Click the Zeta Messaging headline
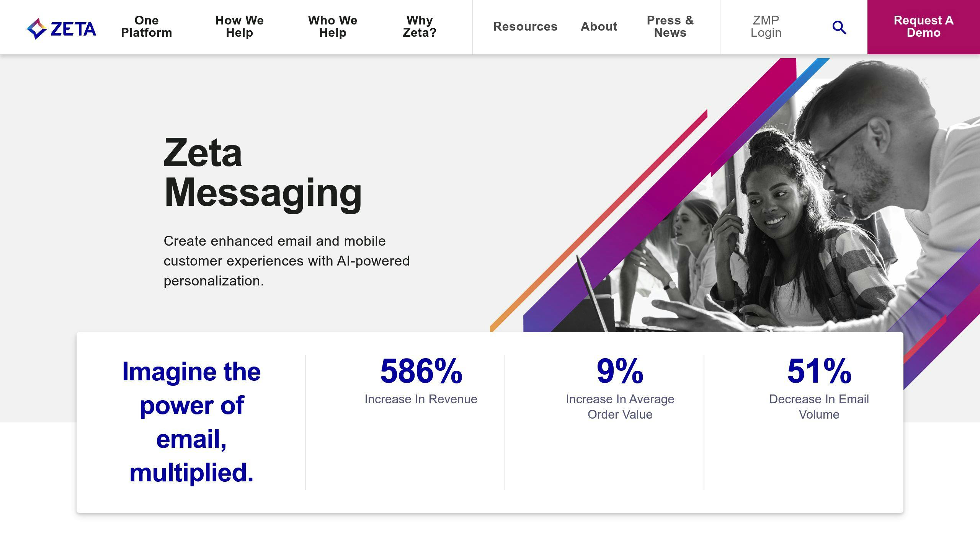The width and height of the screenshot is (980, 551). coord(263,172)
